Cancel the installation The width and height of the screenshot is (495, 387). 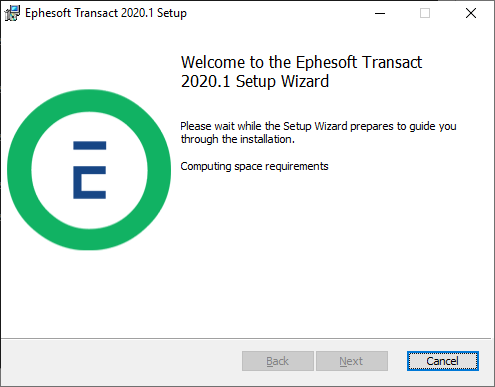(443, 361)
